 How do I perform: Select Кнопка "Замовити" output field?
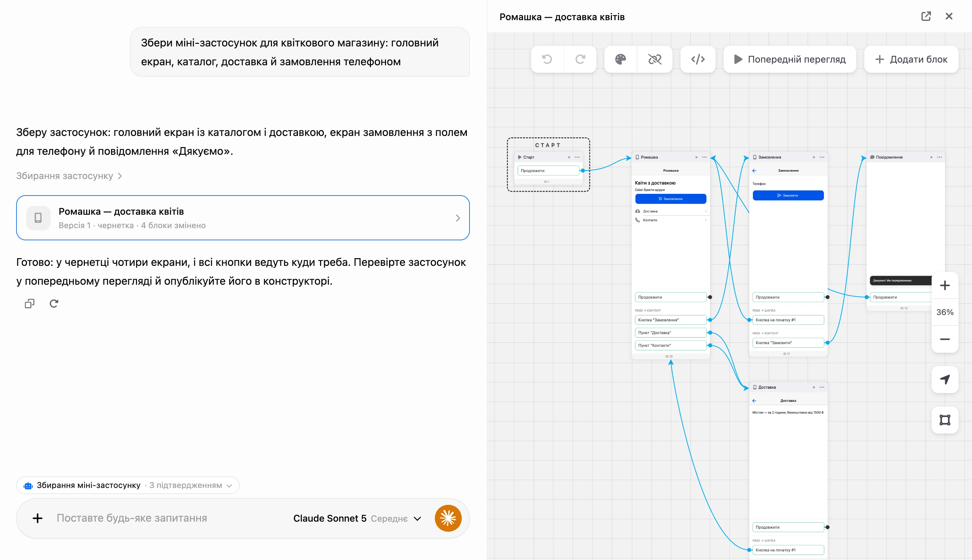(x=788, y=343)
